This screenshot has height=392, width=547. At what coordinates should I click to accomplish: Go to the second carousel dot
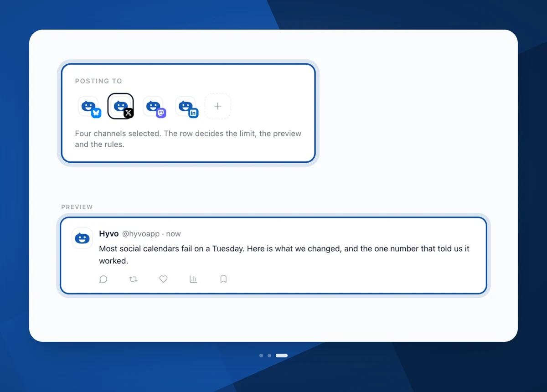coord(269,356)
